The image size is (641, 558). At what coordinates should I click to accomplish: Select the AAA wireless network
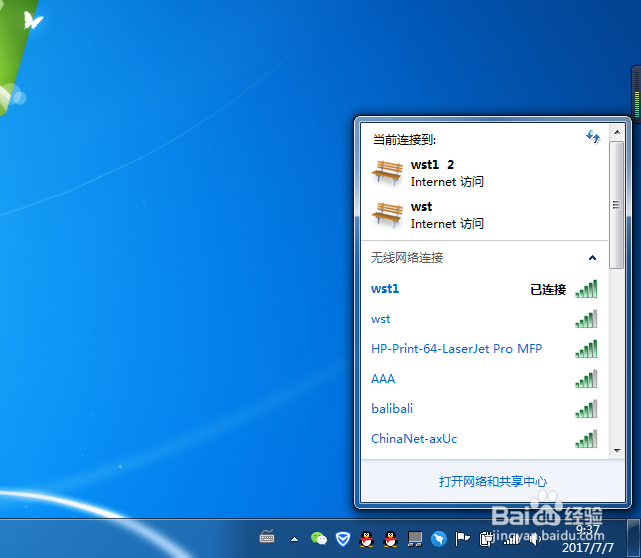(x=484, y=379)
